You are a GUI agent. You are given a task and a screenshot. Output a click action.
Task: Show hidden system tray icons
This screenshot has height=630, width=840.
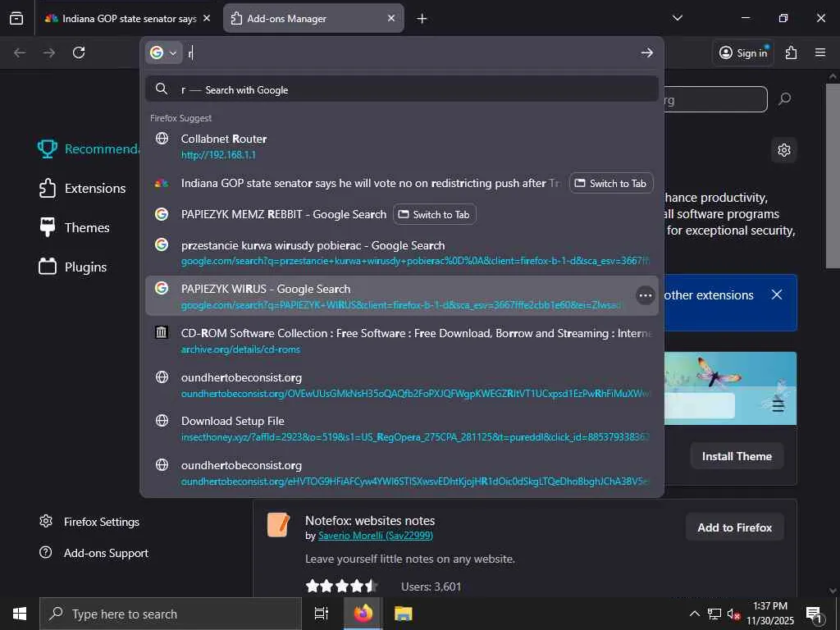(694, 614)
